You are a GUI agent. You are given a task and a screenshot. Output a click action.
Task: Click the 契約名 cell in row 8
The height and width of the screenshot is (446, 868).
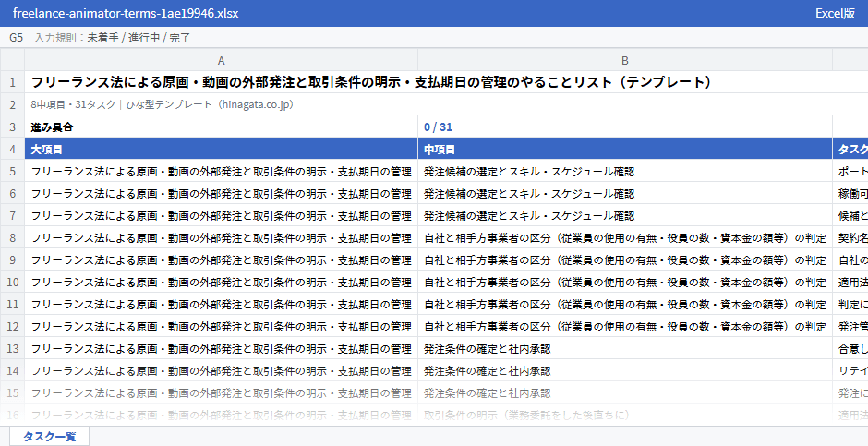[850, 237]
